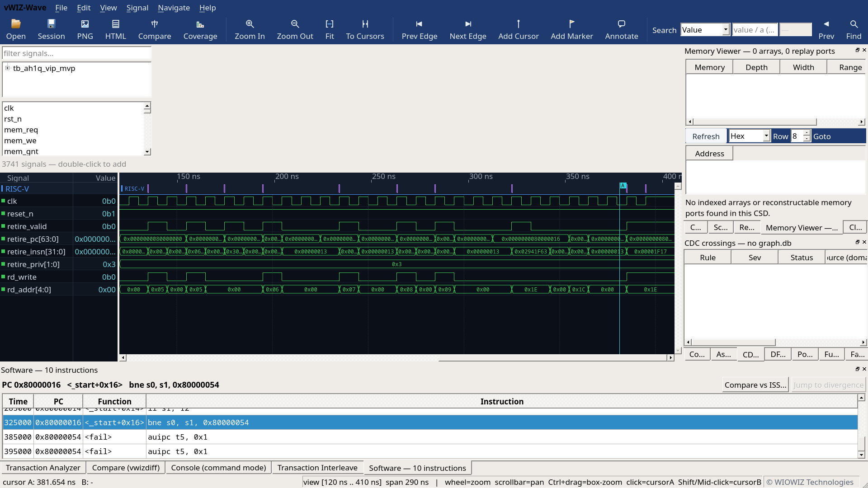Click the Instruction column header
The height and width of the screenshot is (488, 868).
[502, 401]
